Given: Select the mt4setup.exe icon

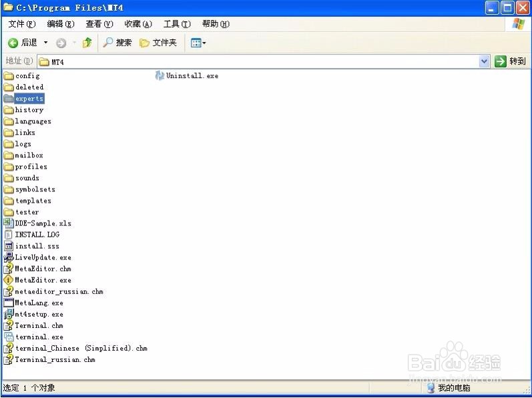Looking at the screenshot, I should 9,315.
